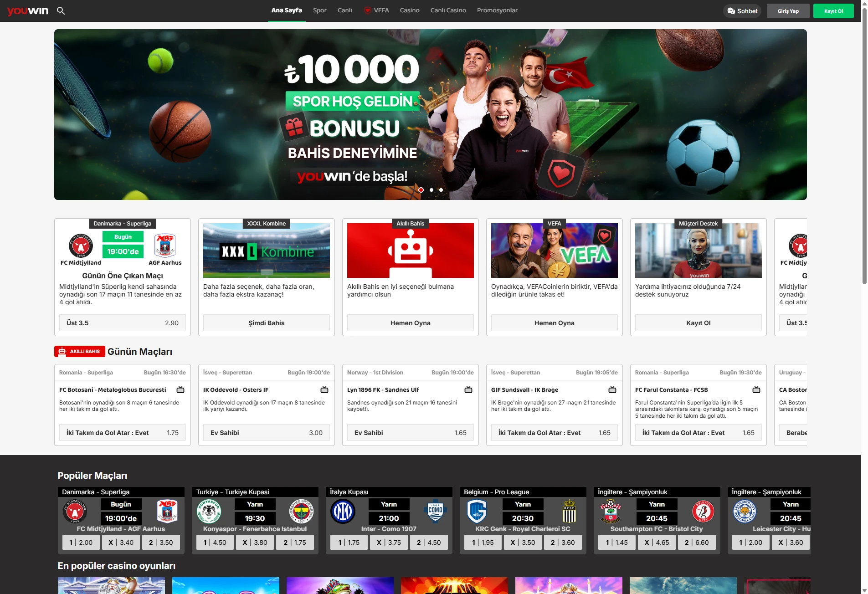Open TV icon for Lyn 1896 FK match
This screenshot has width=868, height=594.
(468, 390)
